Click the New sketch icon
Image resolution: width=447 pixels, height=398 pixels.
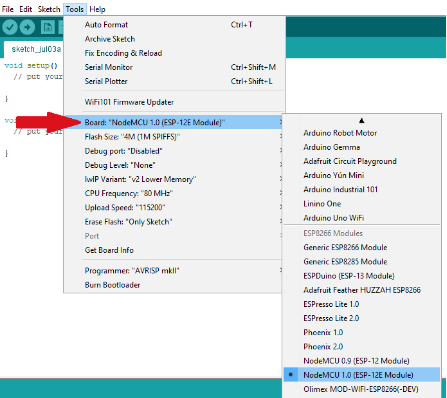[x=48, y=27]
